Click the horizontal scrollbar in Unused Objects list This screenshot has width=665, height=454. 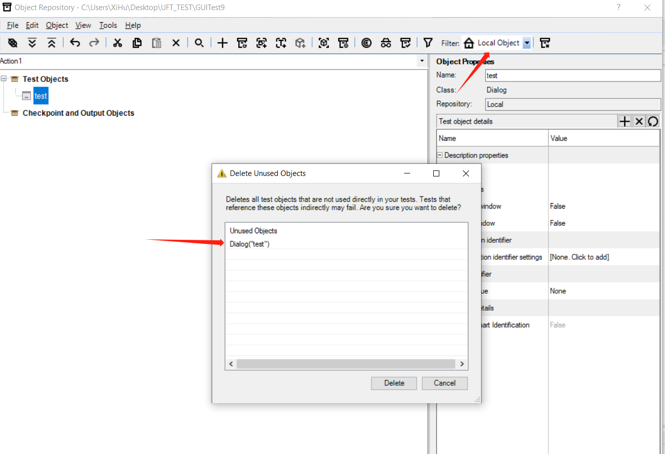click(346, 364)
